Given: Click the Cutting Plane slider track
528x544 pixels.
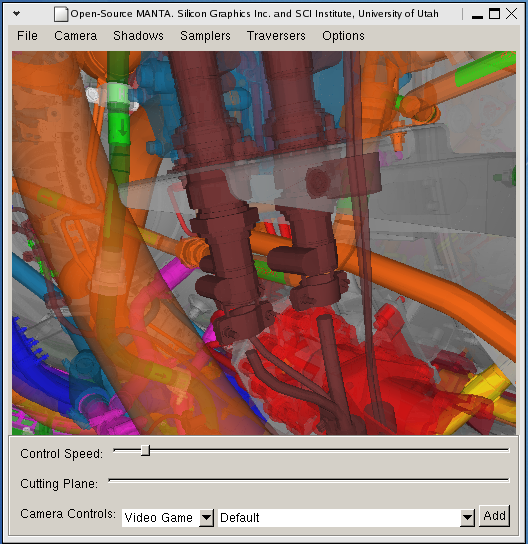Looking at the screenshot, I should pos(308,481).
